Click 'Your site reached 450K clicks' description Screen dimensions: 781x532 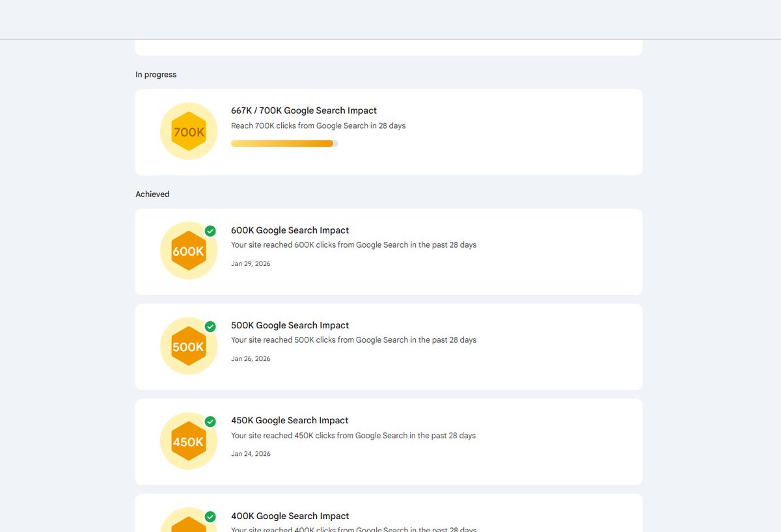(x=353, y=436)
